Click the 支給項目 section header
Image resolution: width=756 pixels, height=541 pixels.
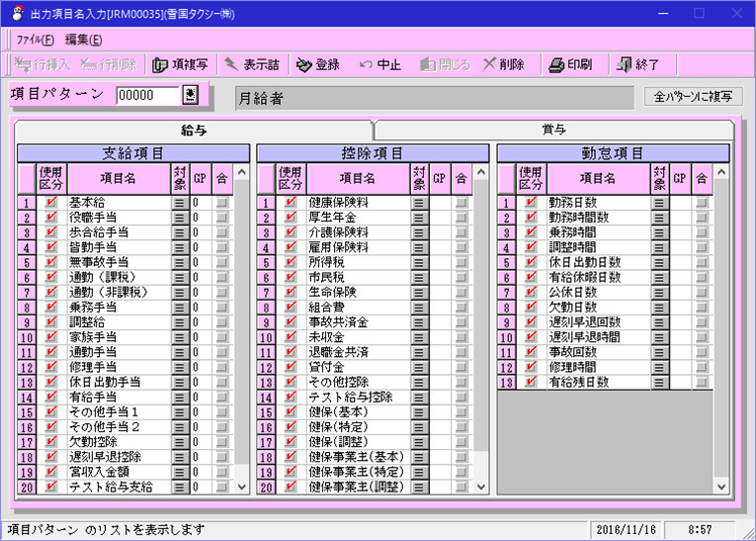point(133,153)
